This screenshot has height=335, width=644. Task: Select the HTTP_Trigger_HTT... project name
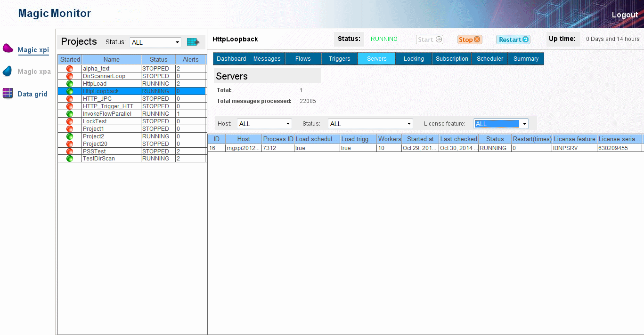[x=110, y=106]
